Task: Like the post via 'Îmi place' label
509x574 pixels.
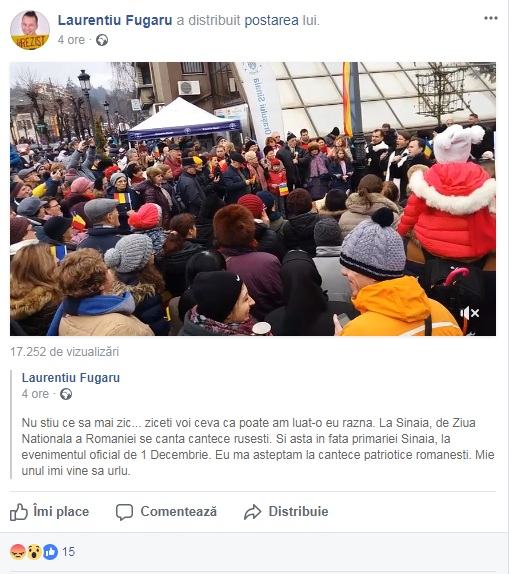Action: click(x=61, y=511)
